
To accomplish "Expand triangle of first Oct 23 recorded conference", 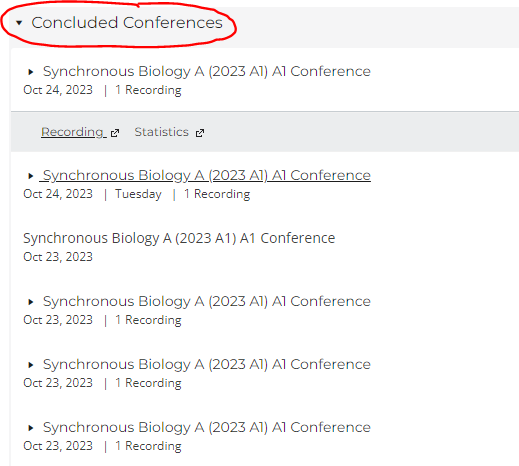I will click(x=31, y=302).
